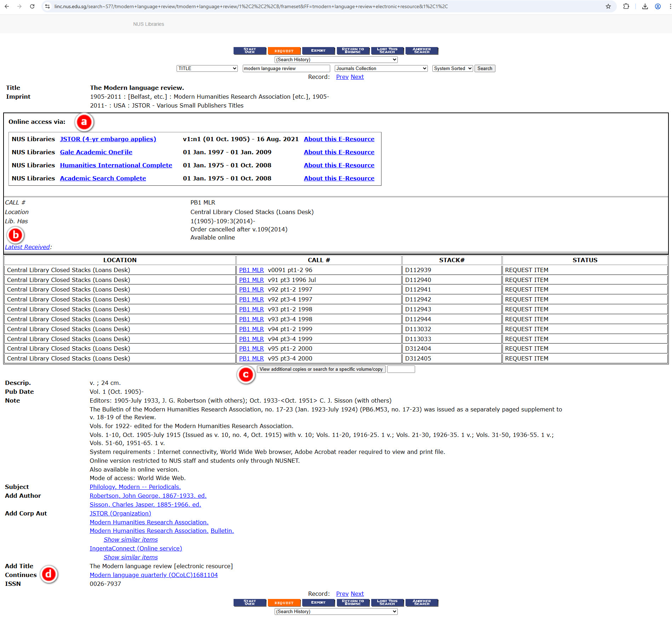The width and height of the screenshot is (672, 617).
Task: Open the Journals Collection dropdown
Action: click(x=381, y=69)
